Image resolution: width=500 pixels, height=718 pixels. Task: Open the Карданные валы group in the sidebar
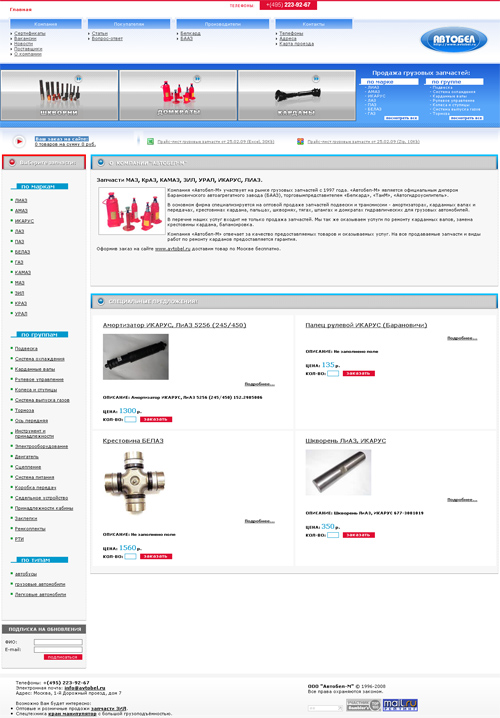tap(35, 369)
